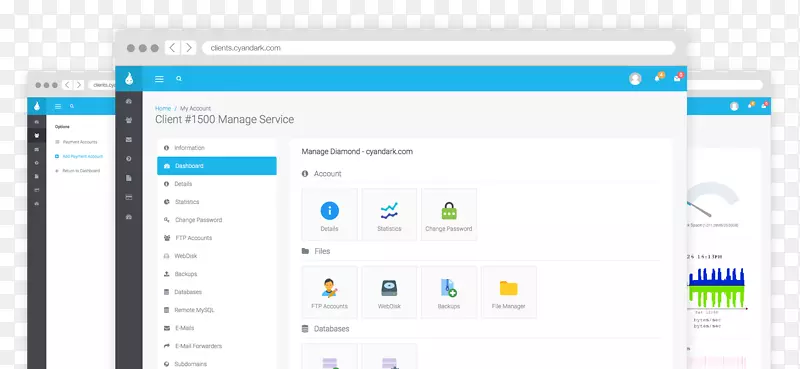Click the Options heading in the back-left window
The height and width of the screenshot is (369, 800).
(62, 127)
